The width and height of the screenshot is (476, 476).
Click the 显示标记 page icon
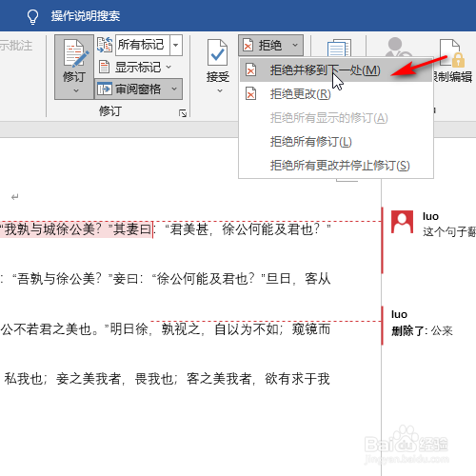104,67
